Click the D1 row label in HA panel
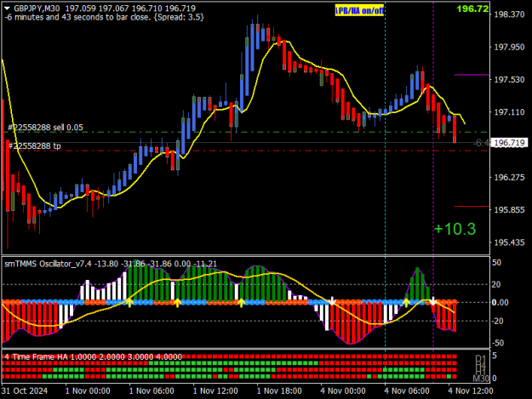The width and height of the screenshot is (532, 399). [481, 358]
